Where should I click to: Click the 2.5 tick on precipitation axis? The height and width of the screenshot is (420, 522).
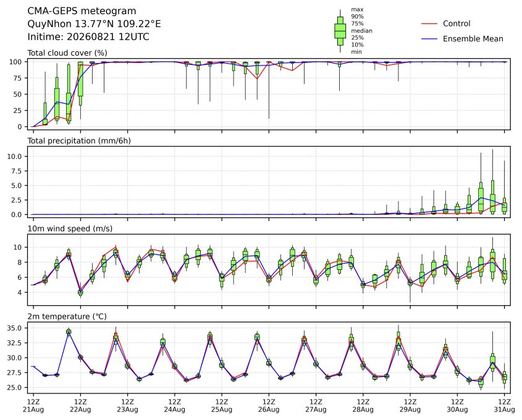tap(17, 200)
